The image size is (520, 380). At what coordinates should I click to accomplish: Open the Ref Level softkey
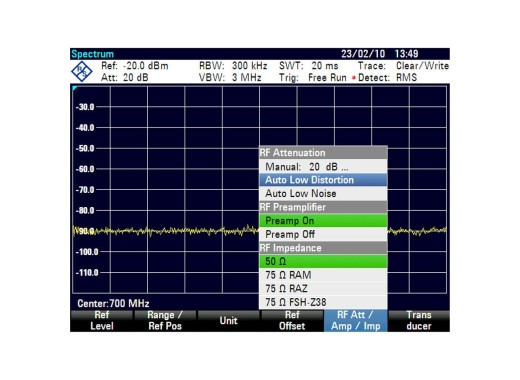tap(102, 321)
